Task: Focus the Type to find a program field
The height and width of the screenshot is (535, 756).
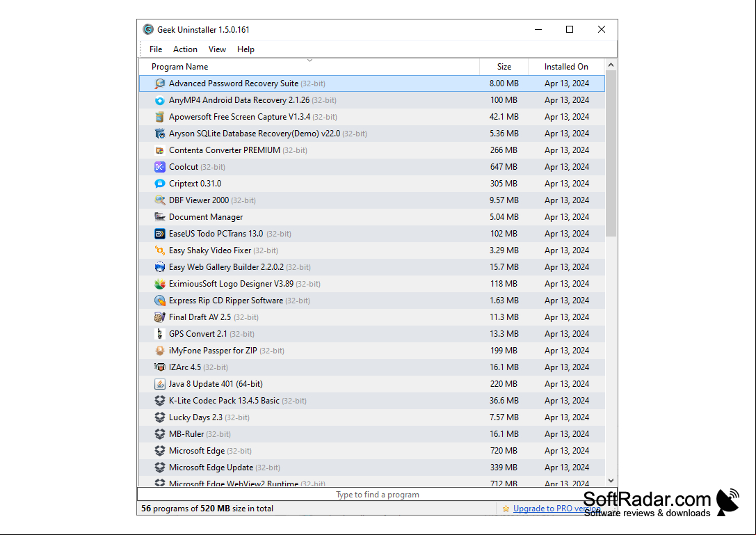Action: click(377, 495)
